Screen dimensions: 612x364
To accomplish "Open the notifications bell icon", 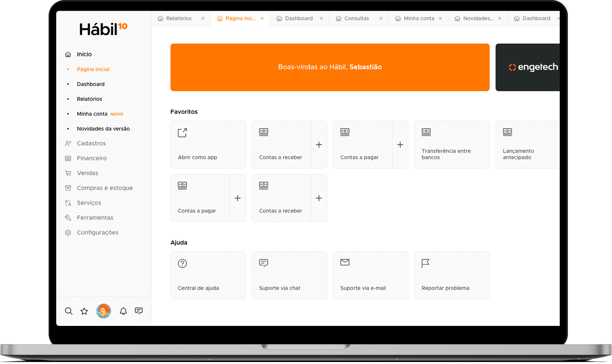I will 123,311.
